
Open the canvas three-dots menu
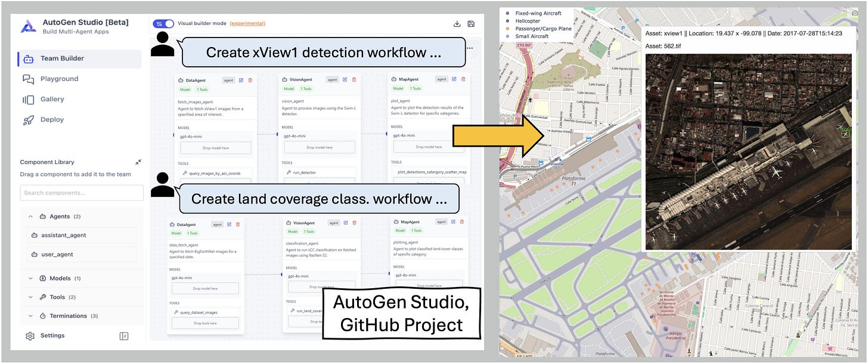pos(470,48)
